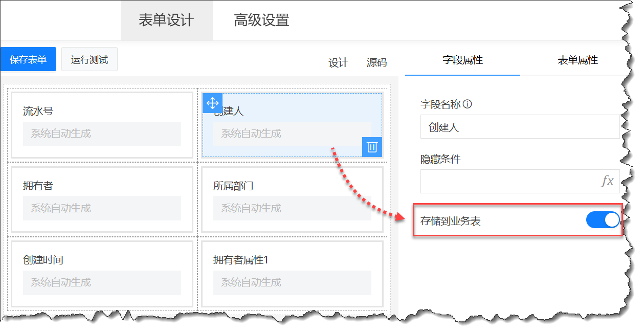Open the 字段属性 panel tab
The height and width of the screenshot is (333, 644).
(462, 59)
